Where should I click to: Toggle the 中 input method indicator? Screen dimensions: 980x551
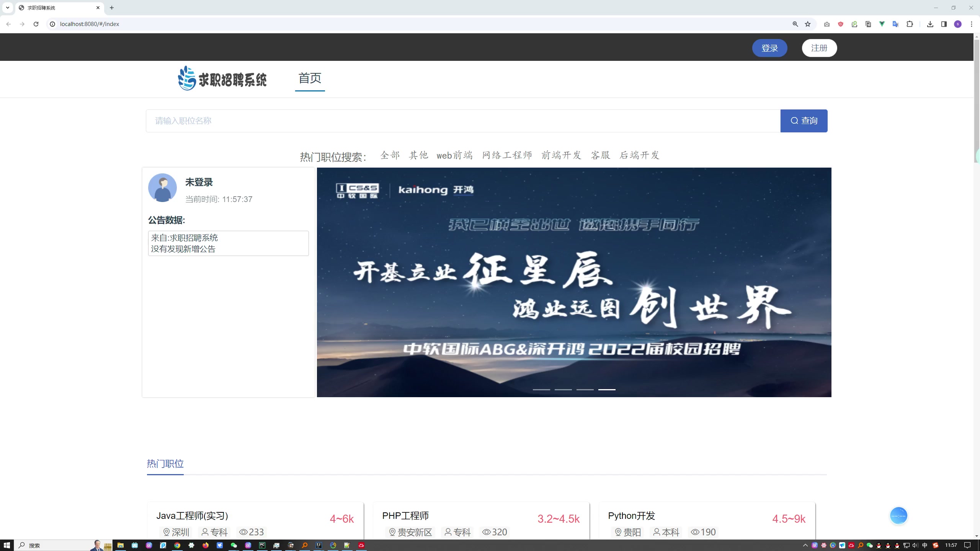pyautogui.click(x=925, y=545)
